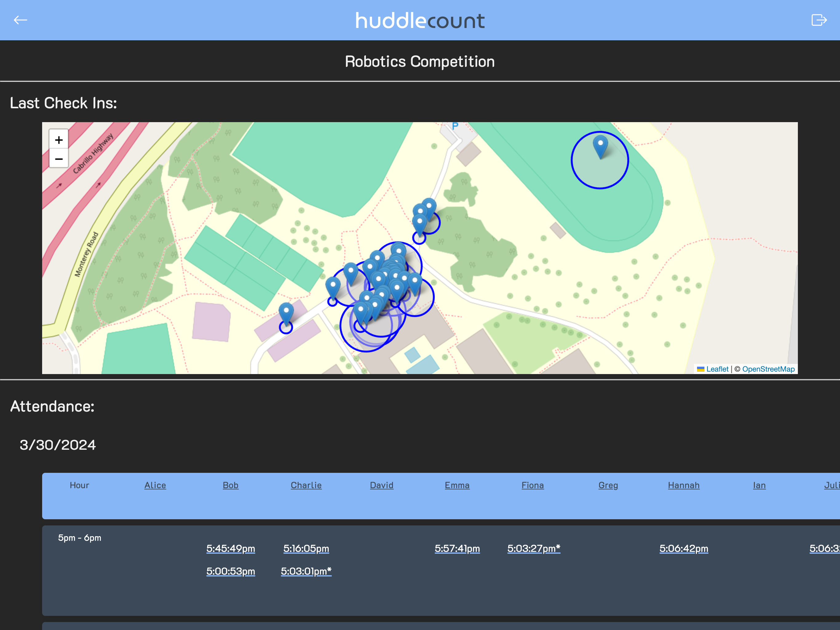Click the parking icon at the top of the map
The image size is (840, 630).
[x=455, y=126]
